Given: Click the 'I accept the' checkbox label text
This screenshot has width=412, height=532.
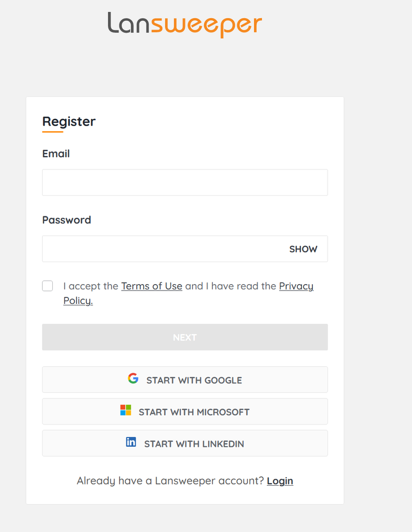Looking at the screenshot, I should (x=90, y=286).
